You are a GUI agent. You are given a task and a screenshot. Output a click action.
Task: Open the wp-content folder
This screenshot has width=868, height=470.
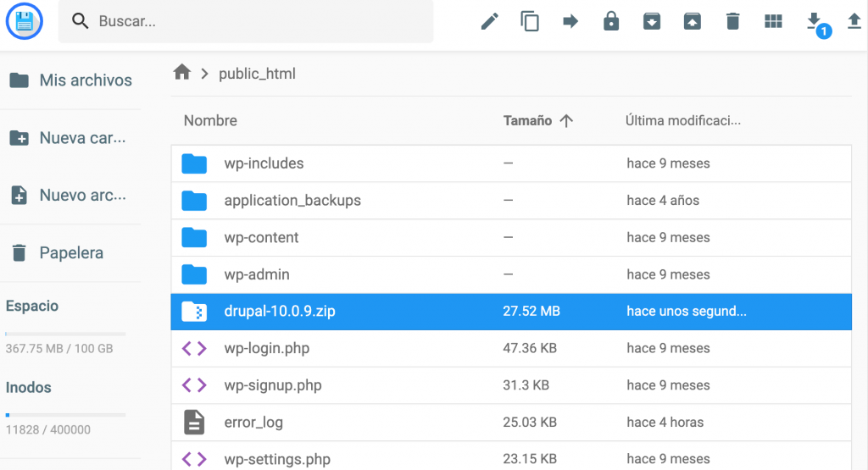[x=261, y=237]
